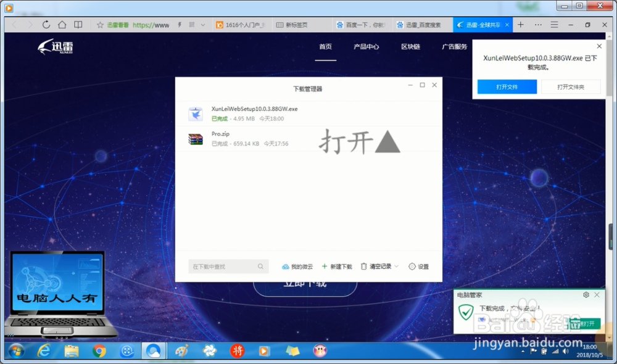617x364 pixels.
Task: Open 设置 in download manager
Action: click(419, 267)
